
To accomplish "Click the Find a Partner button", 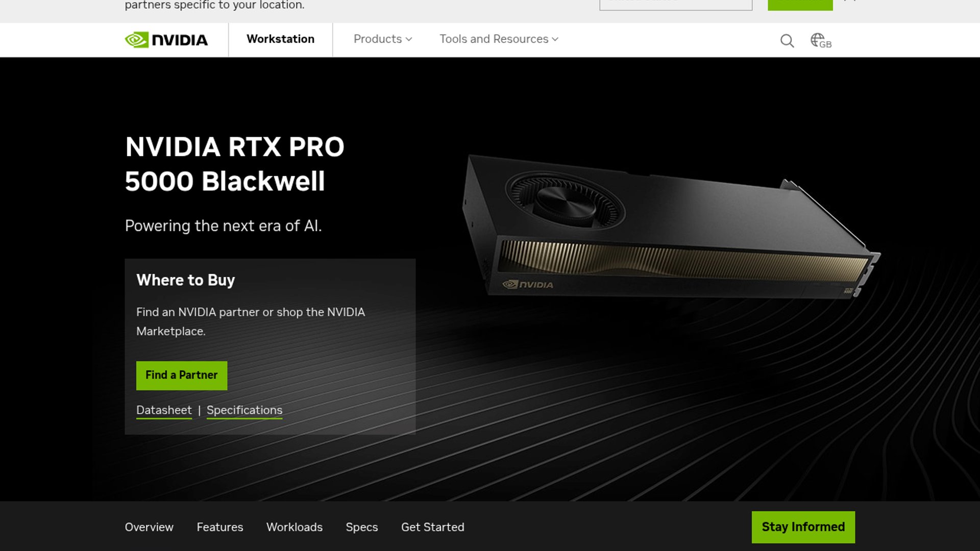I will pyautogui.click(x=182, y=375).
